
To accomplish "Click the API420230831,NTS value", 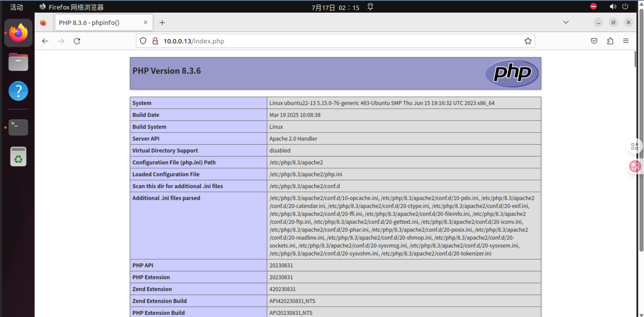I will [x=292, y=301].
